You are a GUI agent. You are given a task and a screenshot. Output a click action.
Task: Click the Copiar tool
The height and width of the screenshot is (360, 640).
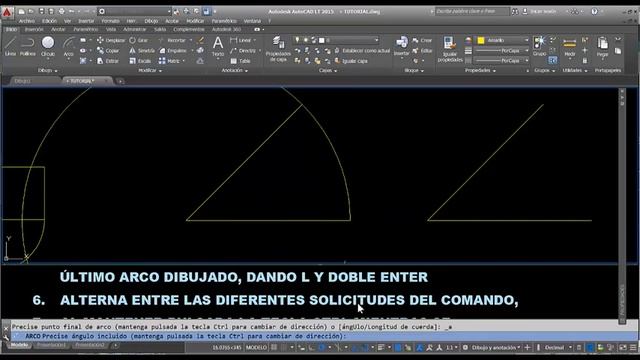pos(108,51)
